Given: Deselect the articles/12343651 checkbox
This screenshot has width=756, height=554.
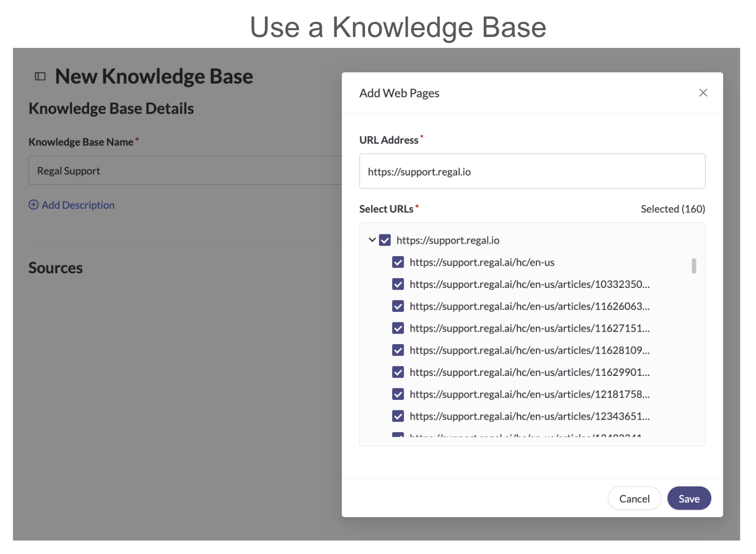Looking at the screenshot, I should click(398, 417).
